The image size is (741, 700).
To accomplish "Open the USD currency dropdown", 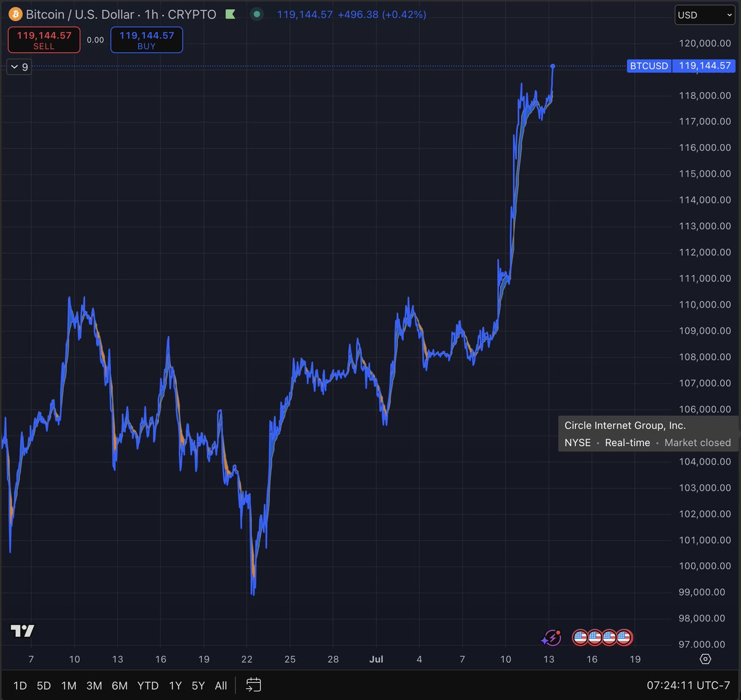I will (x=704, y=15).
